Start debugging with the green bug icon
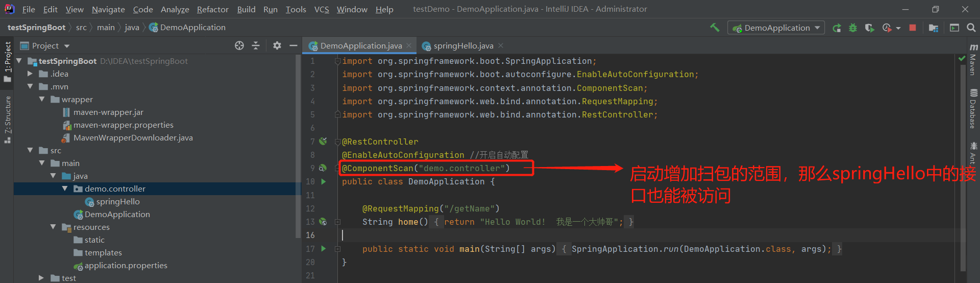The height and width of the screenshot is (283, 980). coord(853,28)
